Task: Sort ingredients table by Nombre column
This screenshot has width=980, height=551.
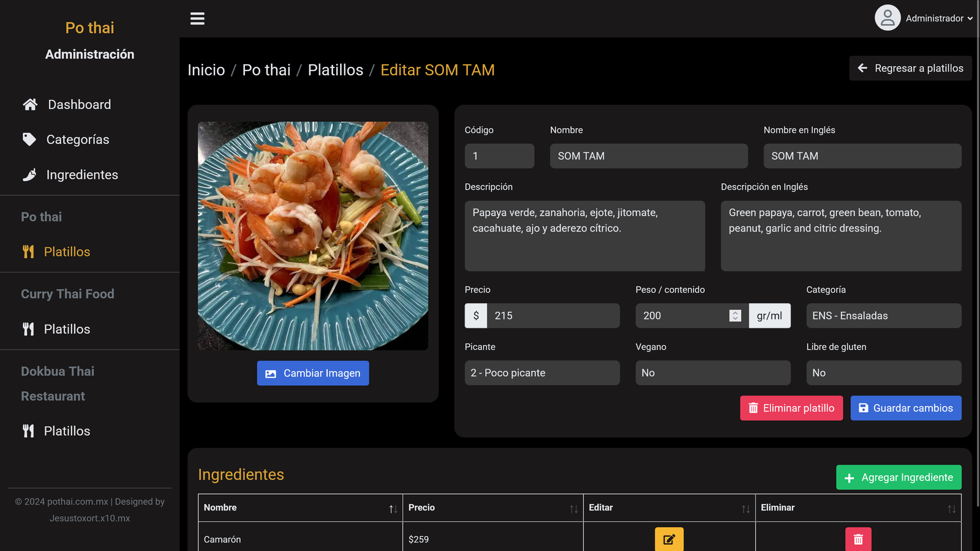Action: tap(300, 508)
